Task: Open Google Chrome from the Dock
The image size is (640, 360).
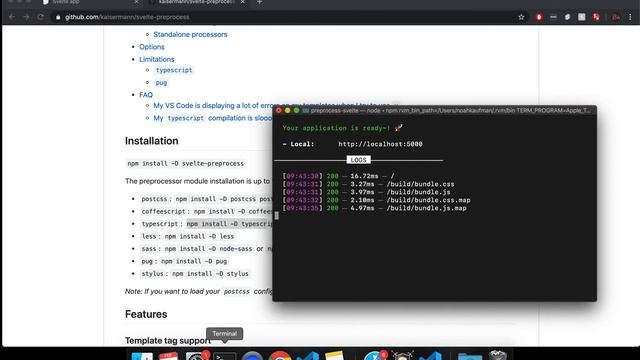Action: 280,356
